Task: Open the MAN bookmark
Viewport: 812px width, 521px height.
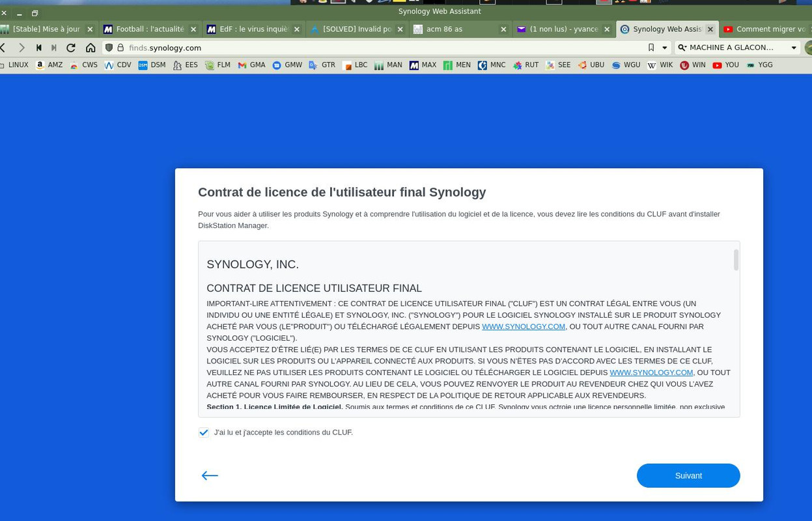Action: coord(388,65)
